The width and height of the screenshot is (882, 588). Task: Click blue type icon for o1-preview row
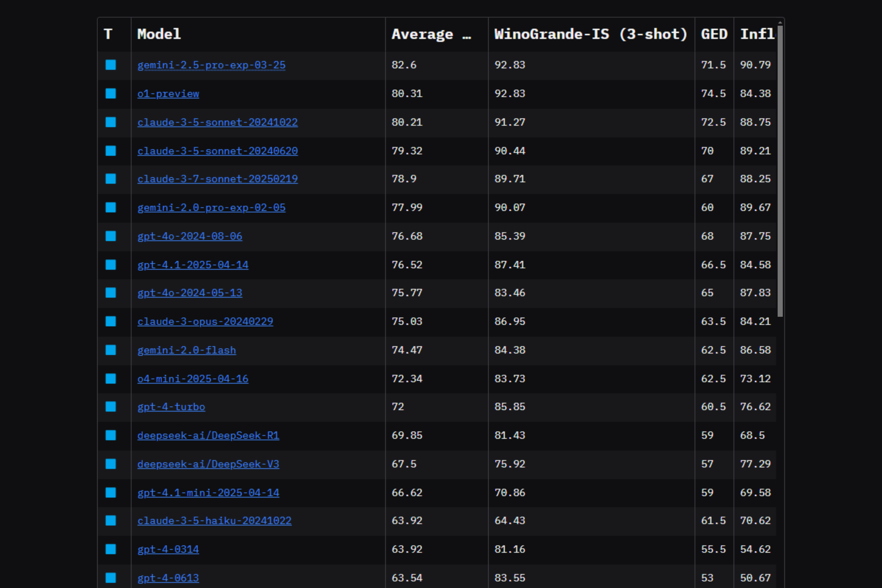click(111, 93)
